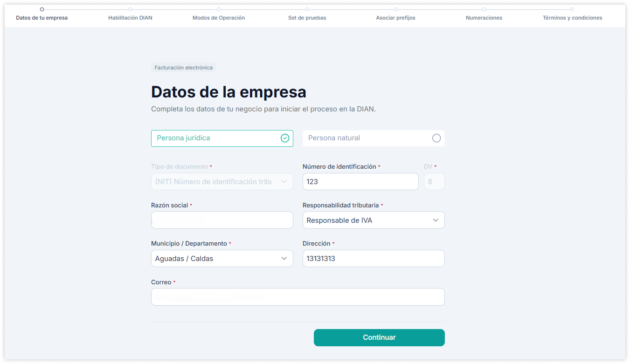Click the Datos de la empresa heading
This screenshot has height=364, width=630.
(228, 92)
